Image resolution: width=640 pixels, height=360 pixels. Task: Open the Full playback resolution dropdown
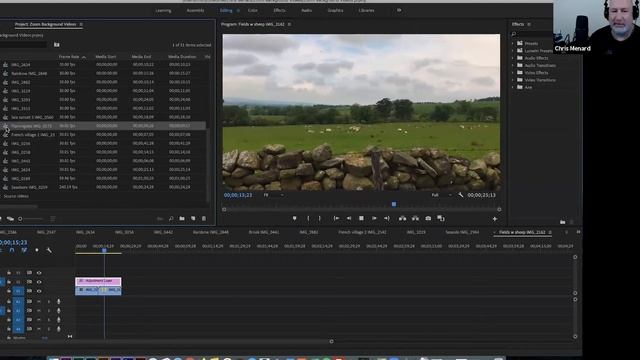[x=441, y=195]
